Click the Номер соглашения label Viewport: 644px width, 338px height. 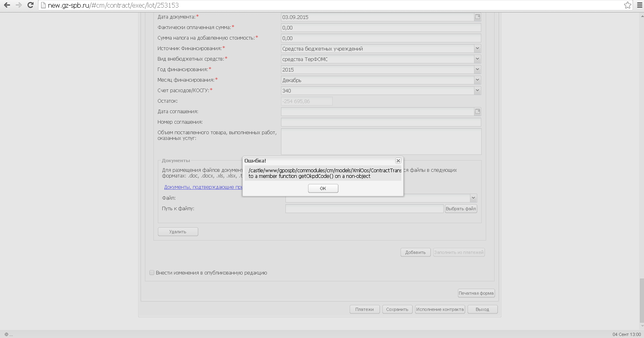(180, 122)
